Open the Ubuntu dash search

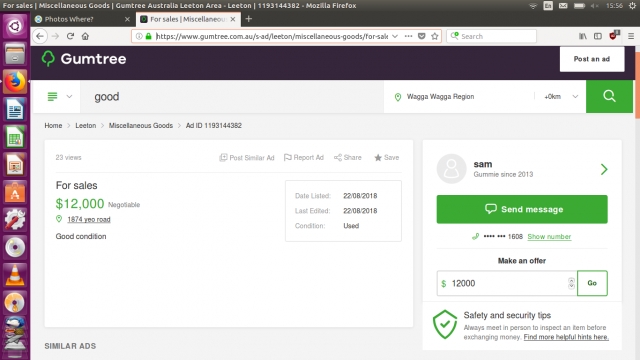15,27
